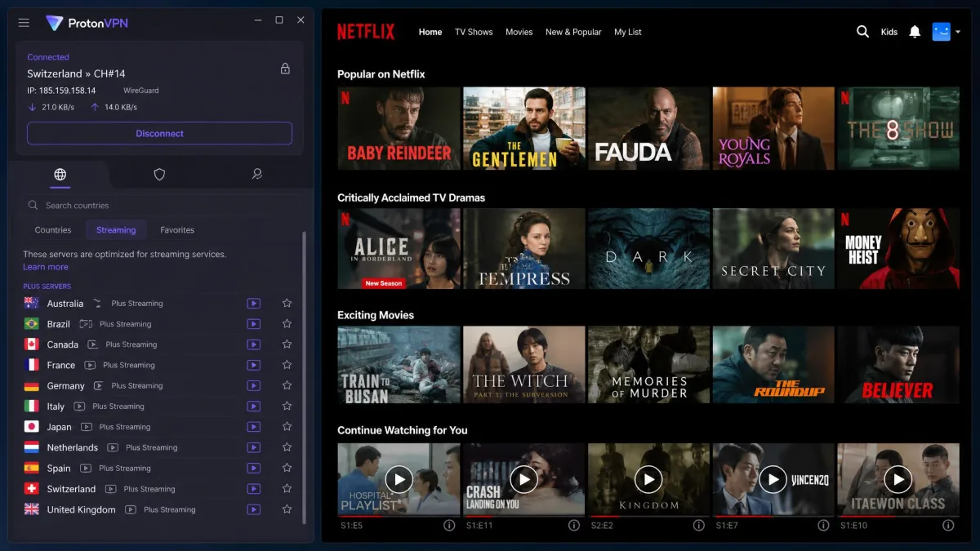980x551 pixels.
Task: Favorite the Canada server star
Action: (x=287, y=344)
